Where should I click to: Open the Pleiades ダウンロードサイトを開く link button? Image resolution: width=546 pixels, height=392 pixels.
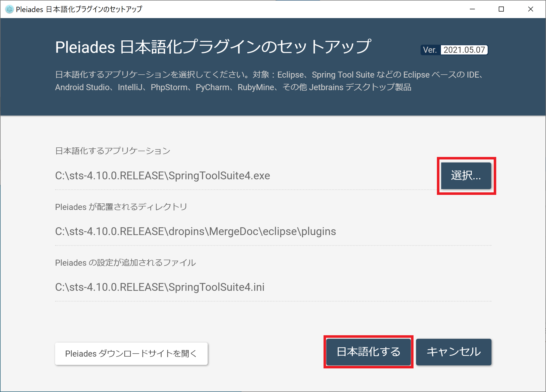tap(131, 354)
